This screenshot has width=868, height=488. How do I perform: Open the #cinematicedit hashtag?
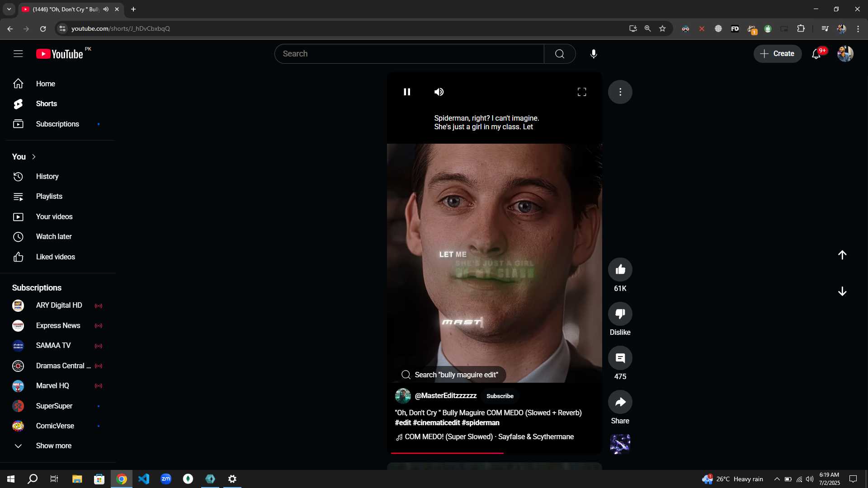point(436,422)
